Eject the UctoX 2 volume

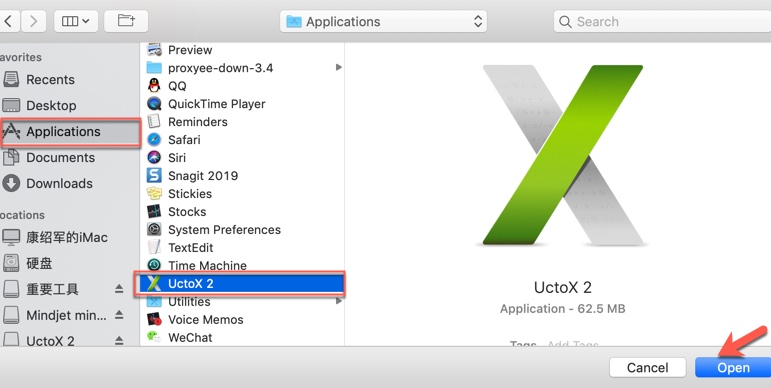point(119,340)
